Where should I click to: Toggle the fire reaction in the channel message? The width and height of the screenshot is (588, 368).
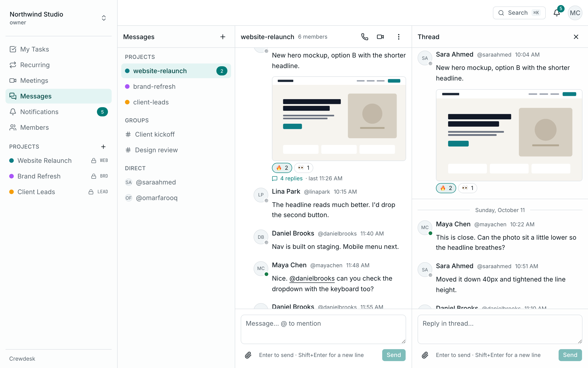tap(282, 168)
